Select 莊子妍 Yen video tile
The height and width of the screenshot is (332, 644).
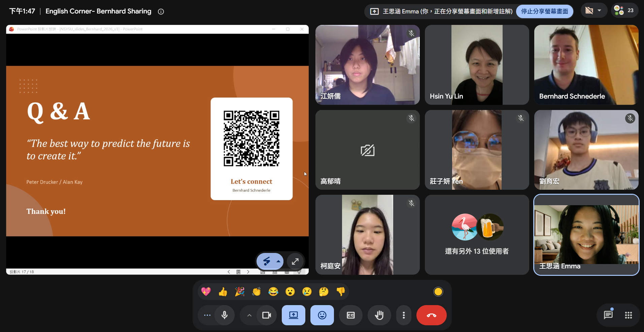477,150
